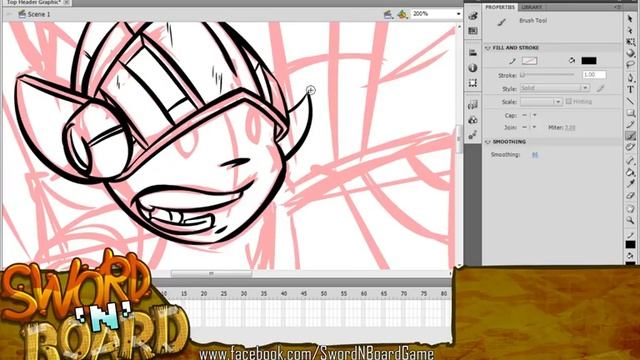
Task: Click frame 50 on the timeline ruler
Action: [x=324, y=293]
